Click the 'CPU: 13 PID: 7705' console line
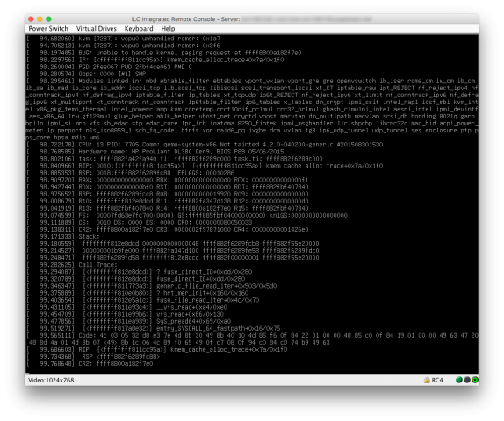 click(x=205, y=145)
